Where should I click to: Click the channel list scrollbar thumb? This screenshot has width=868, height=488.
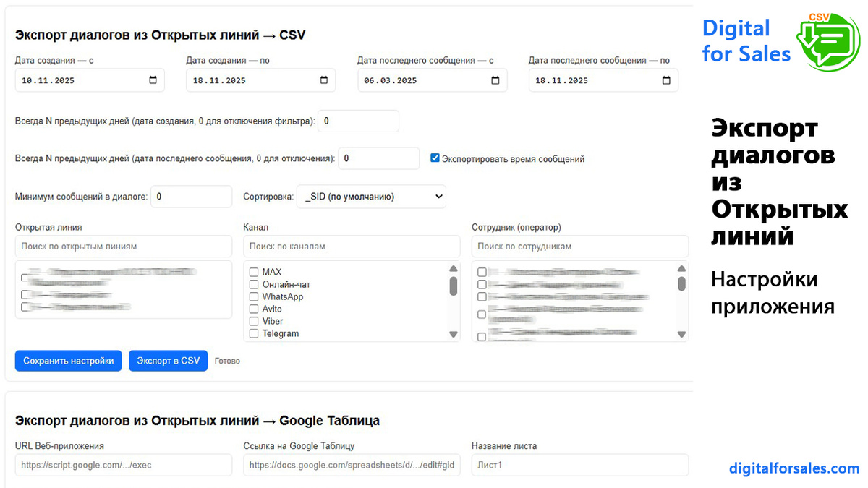click(x=454, y=286)
